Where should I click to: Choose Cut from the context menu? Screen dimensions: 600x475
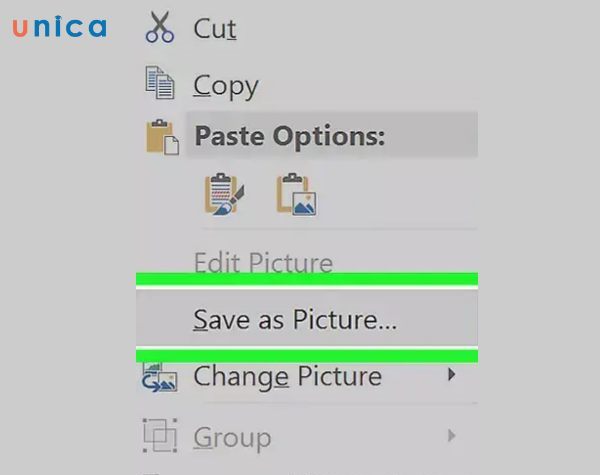(x=215, y=29)
